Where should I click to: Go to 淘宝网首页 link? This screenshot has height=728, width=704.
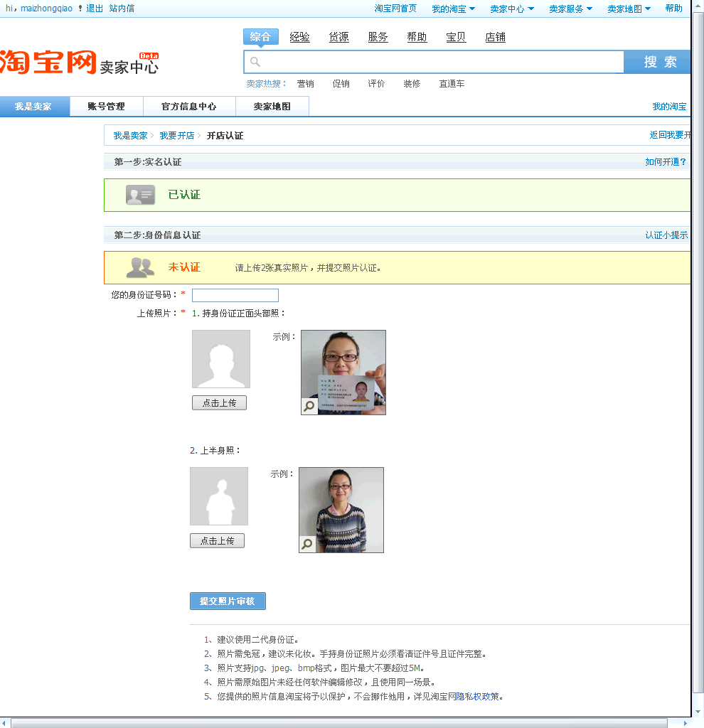(x=395, y=9)
